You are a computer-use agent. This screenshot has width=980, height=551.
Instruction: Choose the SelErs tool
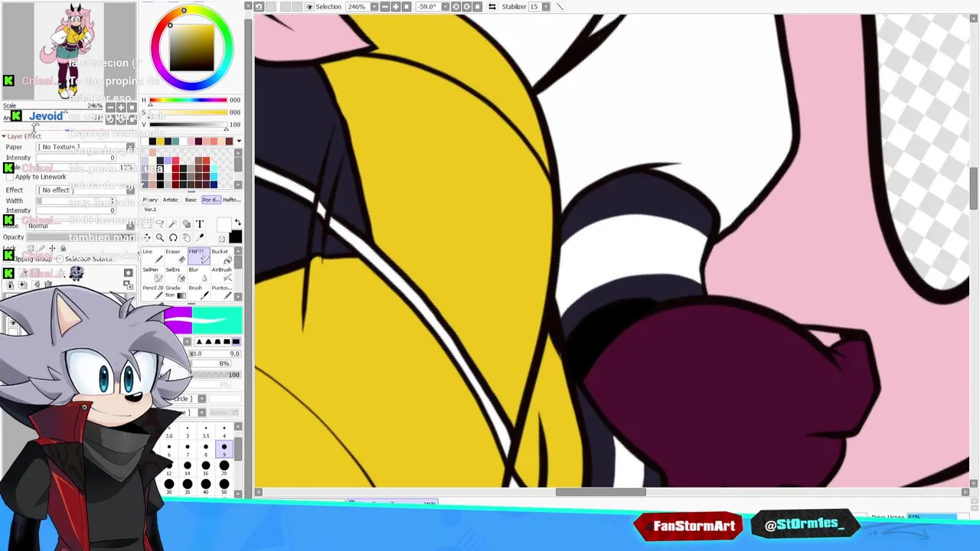pyautogui.click(x=175, y=276)
